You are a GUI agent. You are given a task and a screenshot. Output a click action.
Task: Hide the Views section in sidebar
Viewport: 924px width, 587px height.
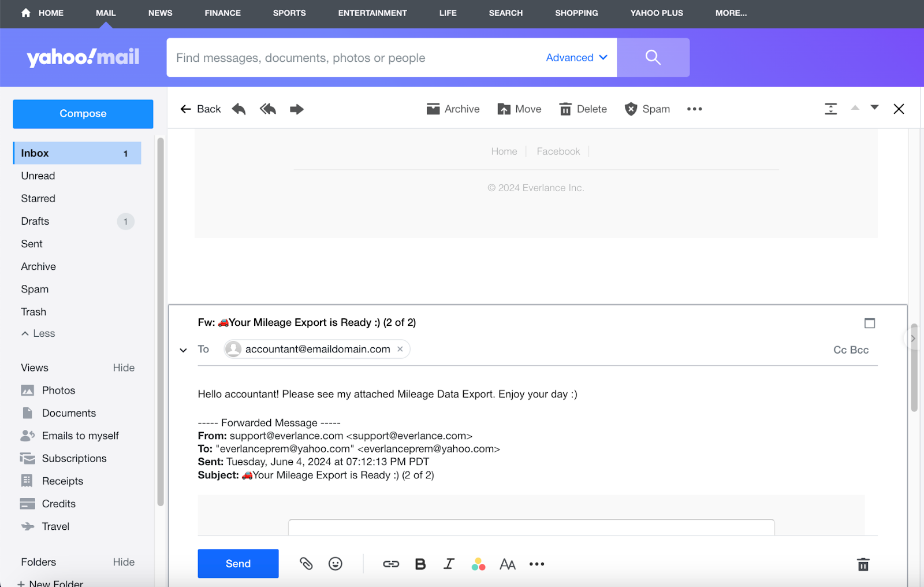[x=124, y=368]
